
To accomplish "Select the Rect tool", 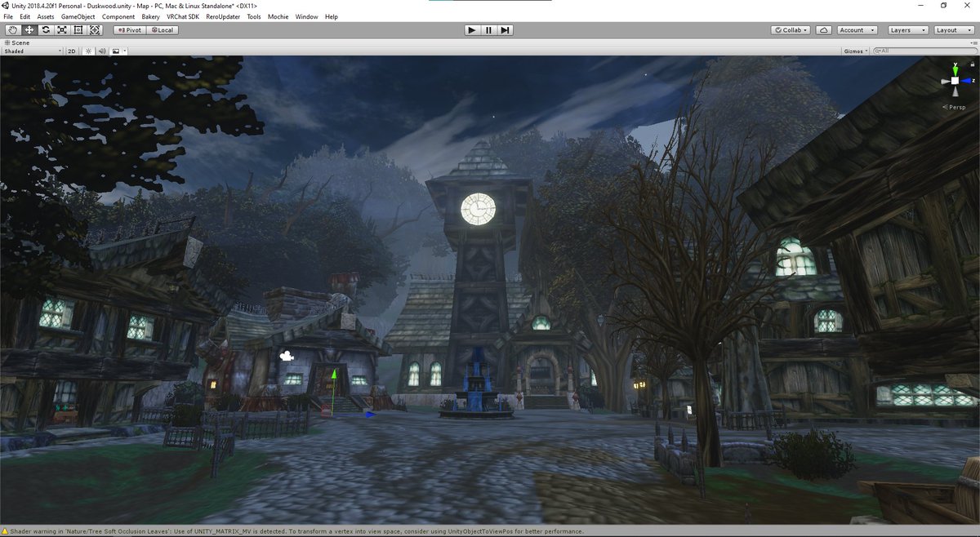I will (78, 29).
